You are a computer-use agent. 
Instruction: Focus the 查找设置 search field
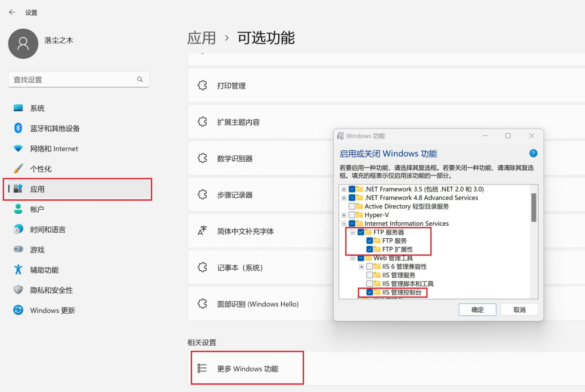[x=79, y=79]
